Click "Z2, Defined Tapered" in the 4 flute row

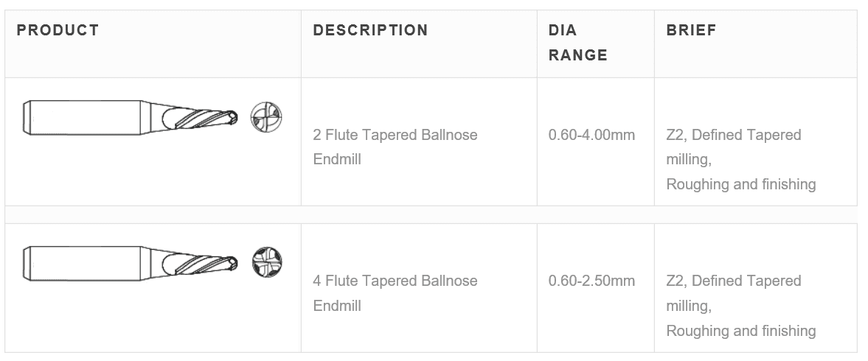[733, 281]
